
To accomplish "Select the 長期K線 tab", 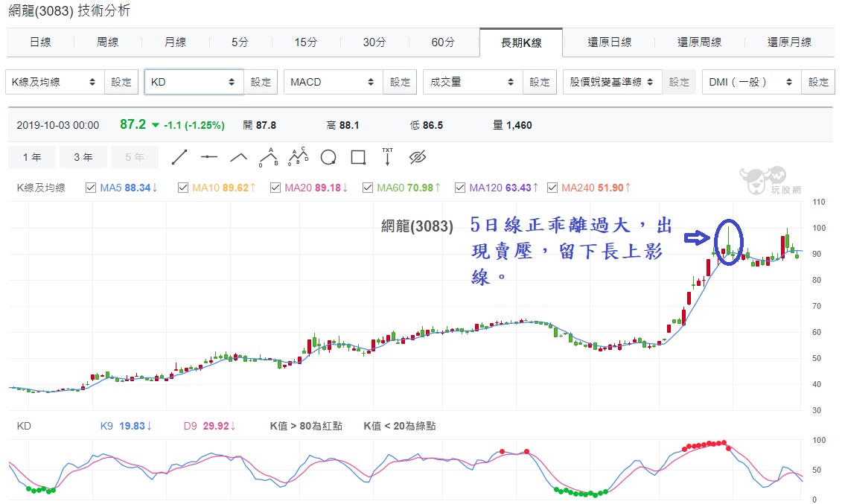I will (521, 43).
